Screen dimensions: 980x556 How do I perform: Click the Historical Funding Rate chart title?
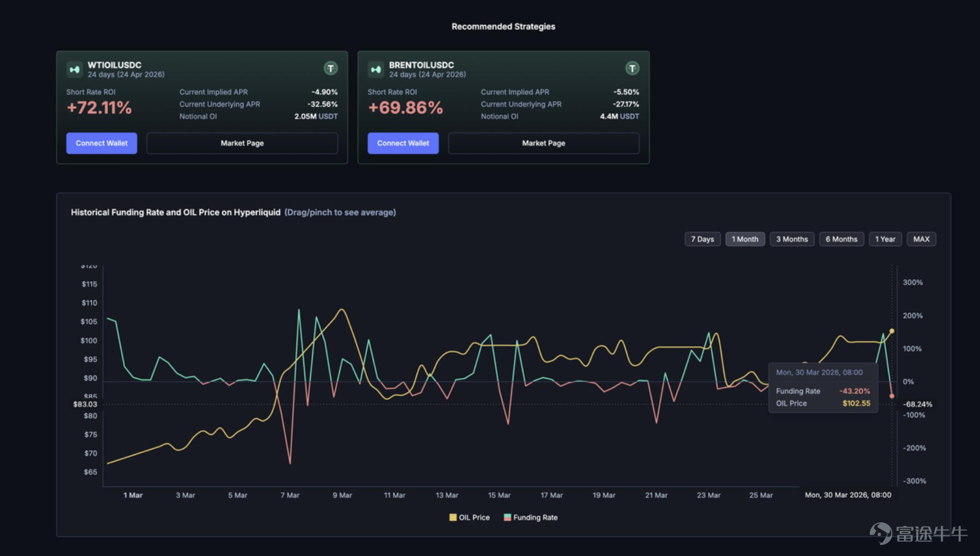pos(176,212)
